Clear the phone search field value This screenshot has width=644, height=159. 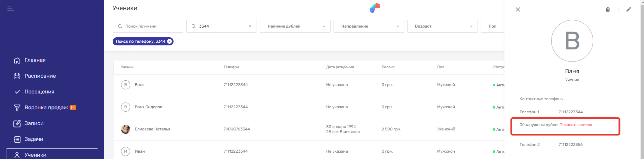[250, 26]
